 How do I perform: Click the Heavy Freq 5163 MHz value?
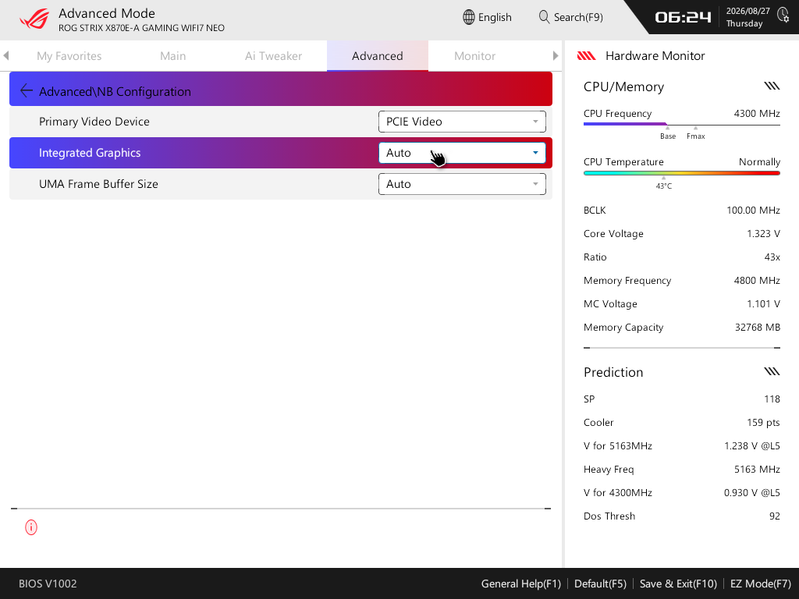coord(757,469)
